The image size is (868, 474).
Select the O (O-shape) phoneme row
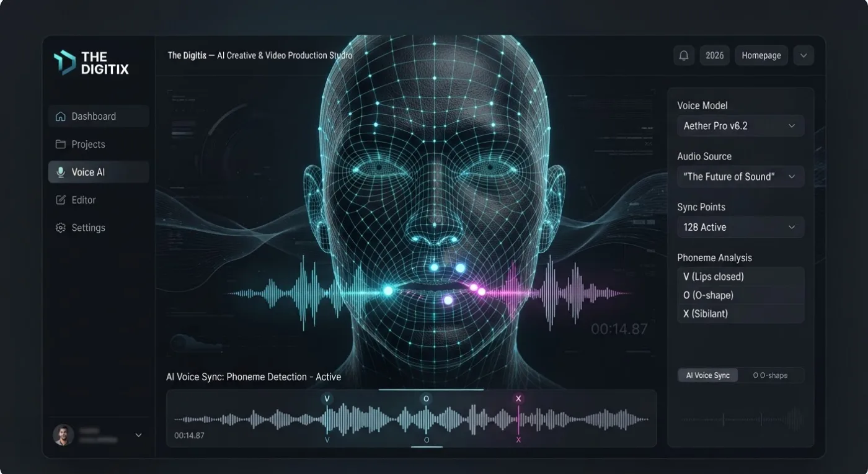(x=740, y=295)
